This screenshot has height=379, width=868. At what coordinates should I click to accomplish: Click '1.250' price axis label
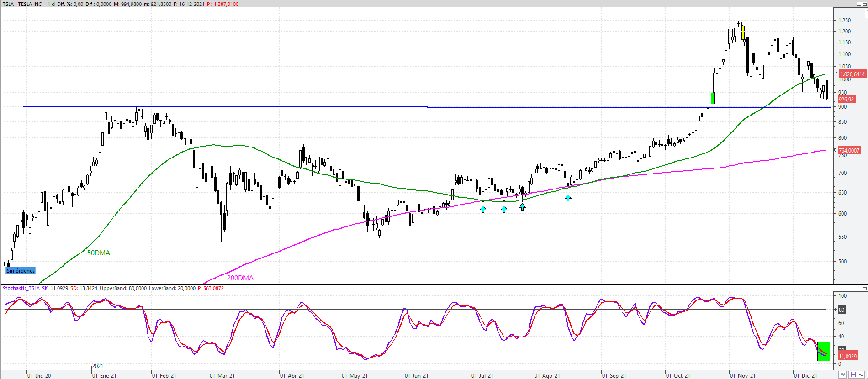[845, 20]
